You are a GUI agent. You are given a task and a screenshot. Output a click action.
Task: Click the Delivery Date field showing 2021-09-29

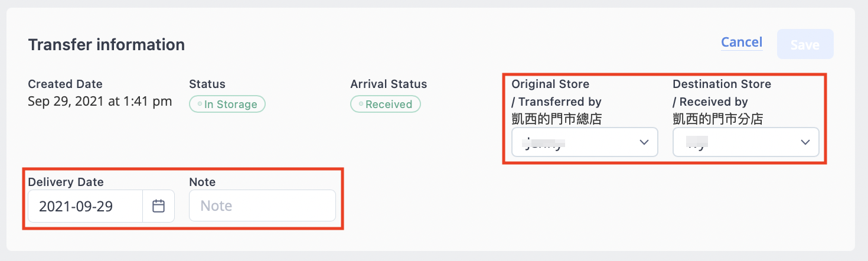coord(101,206)
